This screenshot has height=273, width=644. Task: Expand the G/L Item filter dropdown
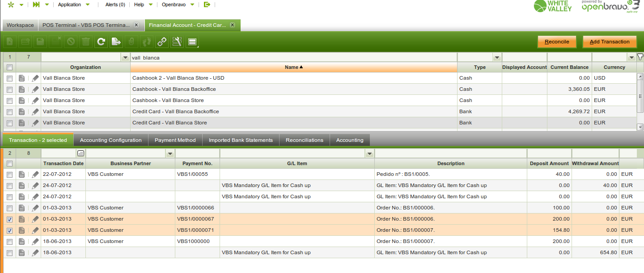pyautogui.click(x=369, y=154)
